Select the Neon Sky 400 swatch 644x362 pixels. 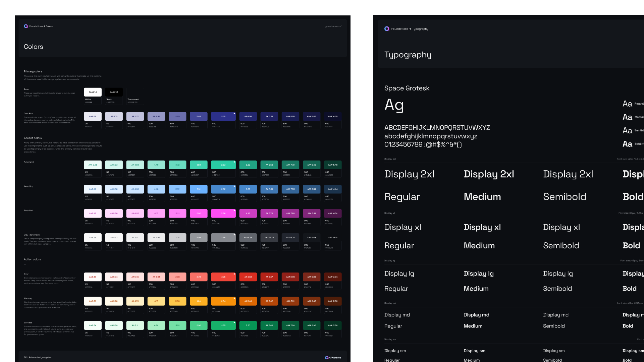199,189
